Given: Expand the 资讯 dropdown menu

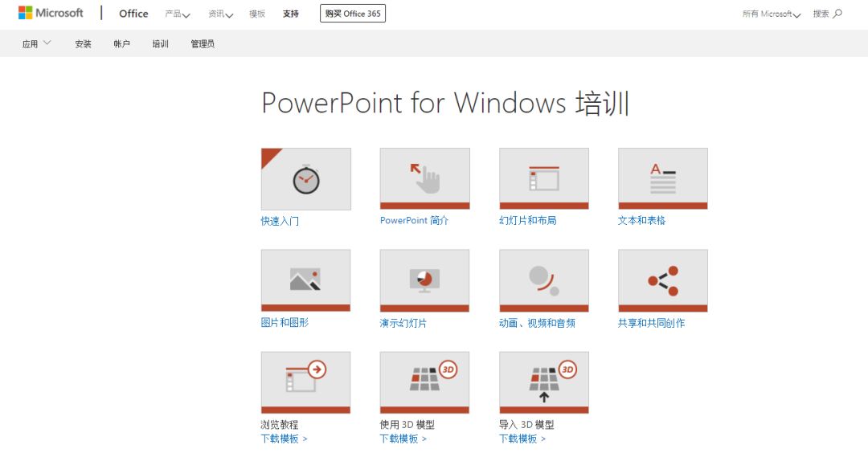Looking at the screenshot, I should [220, 14].
